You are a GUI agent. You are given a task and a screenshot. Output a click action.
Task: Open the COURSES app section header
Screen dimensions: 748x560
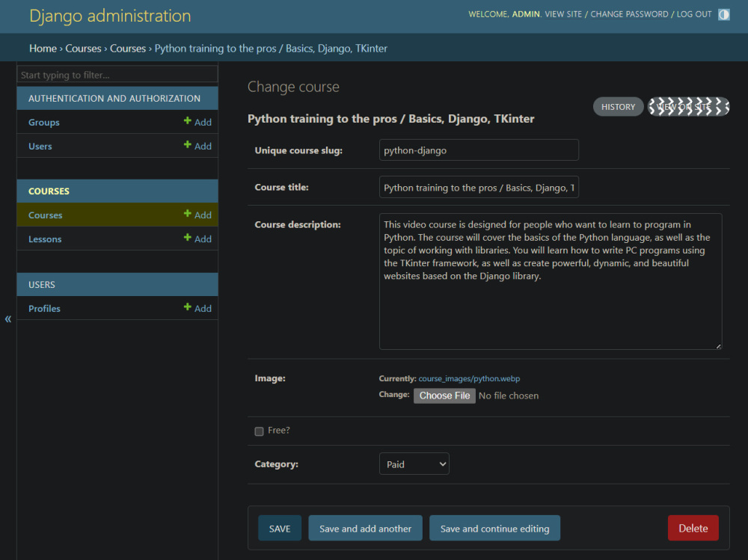(x=49, y=191)
